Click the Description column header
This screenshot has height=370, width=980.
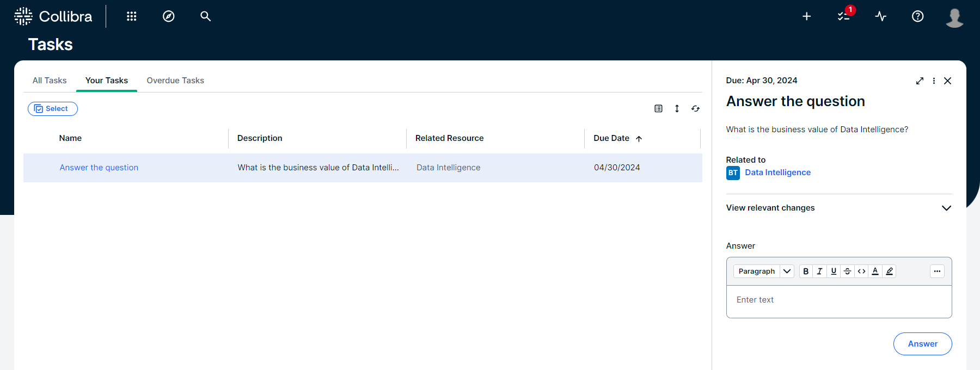tap(260, 138)
